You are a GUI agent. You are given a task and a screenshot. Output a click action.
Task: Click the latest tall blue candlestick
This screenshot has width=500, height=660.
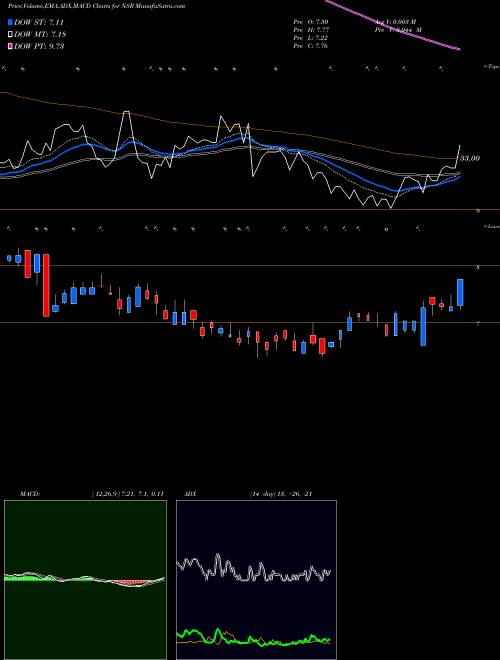(x=460, y=292)
